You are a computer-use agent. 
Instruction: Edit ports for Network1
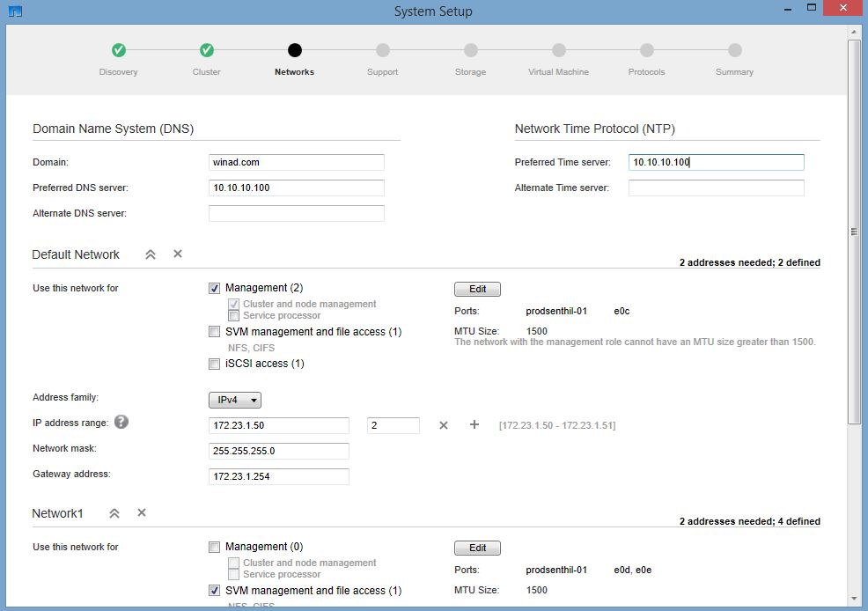point(477,547)
